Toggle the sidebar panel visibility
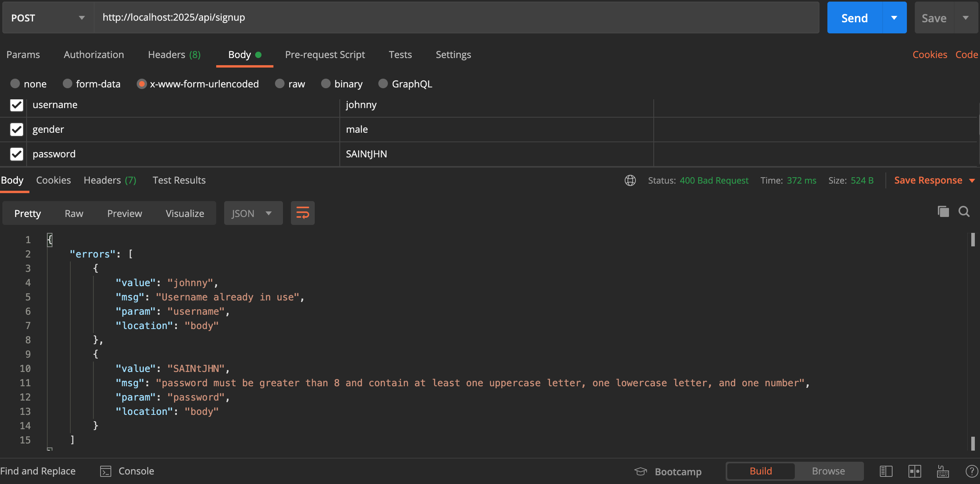 pyautogui.click(x=885, y=471)
